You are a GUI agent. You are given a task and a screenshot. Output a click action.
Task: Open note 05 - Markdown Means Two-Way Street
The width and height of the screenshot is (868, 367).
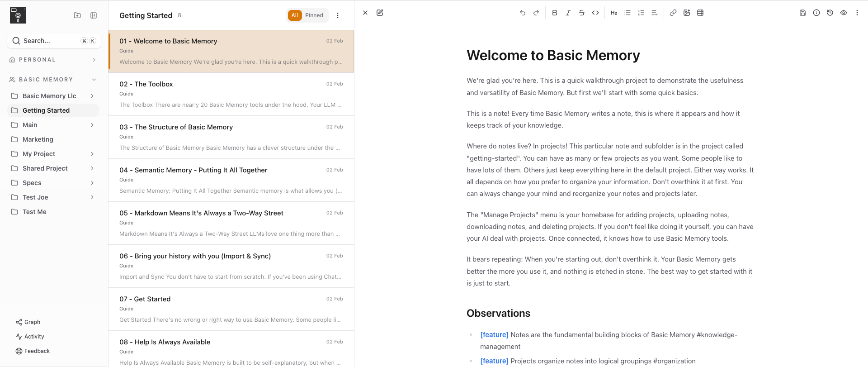[x=231, y=223]
